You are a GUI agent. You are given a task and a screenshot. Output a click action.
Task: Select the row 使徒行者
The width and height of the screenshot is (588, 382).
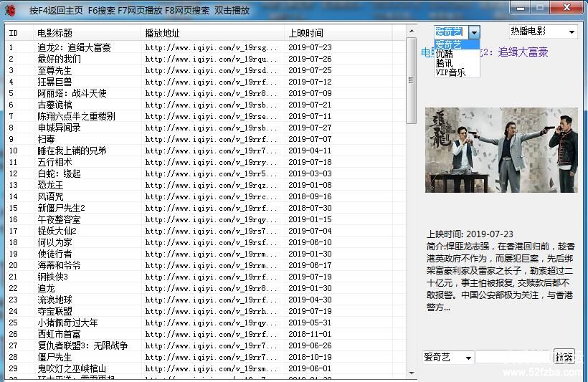(x=206, y=254)
